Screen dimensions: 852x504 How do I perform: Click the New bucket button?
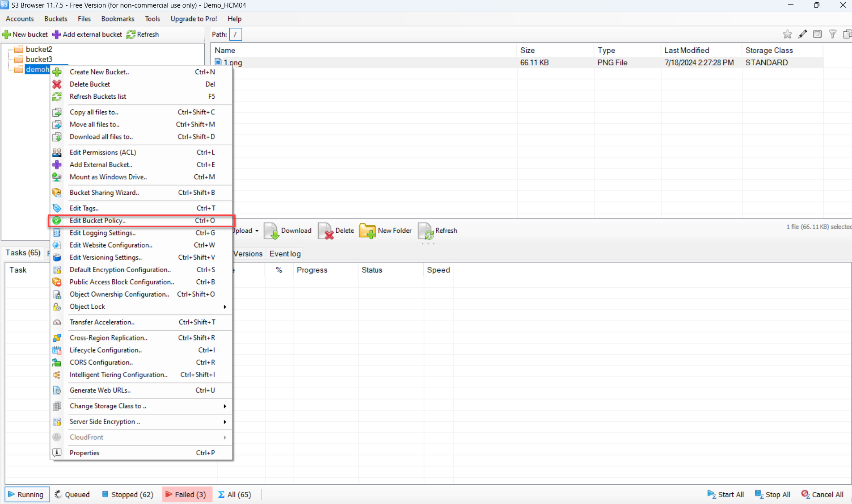pos(25,34)
